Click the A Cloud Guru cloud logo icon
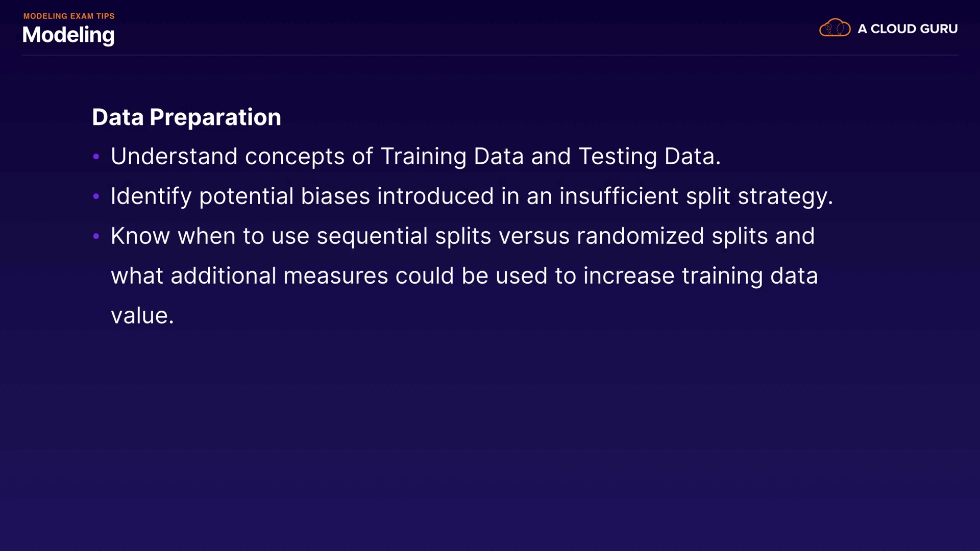Image resolution: width=980 pixels, height=551 pixels. pyautogui.click(x=835, y=28)
